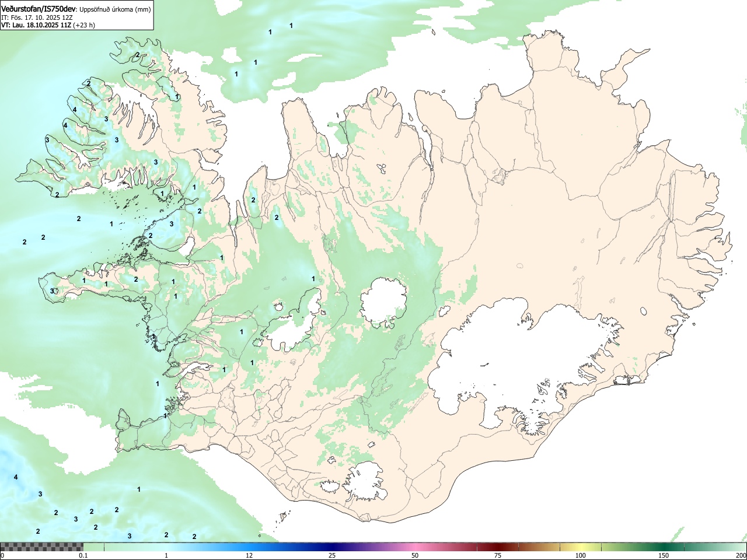Click the round white Hofsjökull glacier in central Iceland
747x560 pixels.
383,302
